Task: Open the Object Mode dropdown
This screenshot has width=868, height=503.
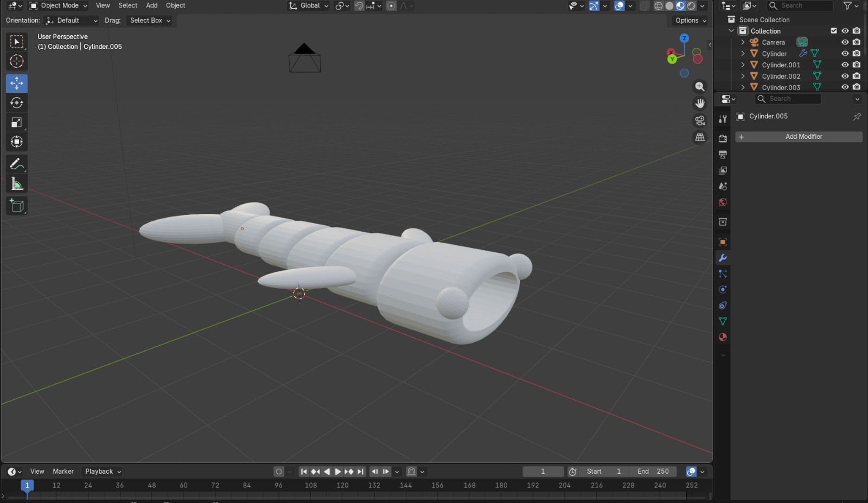Action: click(x=59, y=6)
